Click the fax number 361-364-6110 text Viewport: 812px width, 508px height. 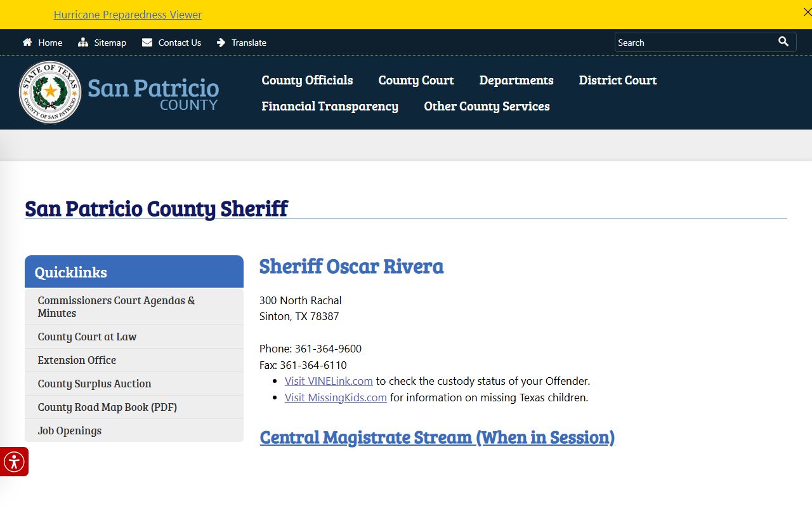313,365
